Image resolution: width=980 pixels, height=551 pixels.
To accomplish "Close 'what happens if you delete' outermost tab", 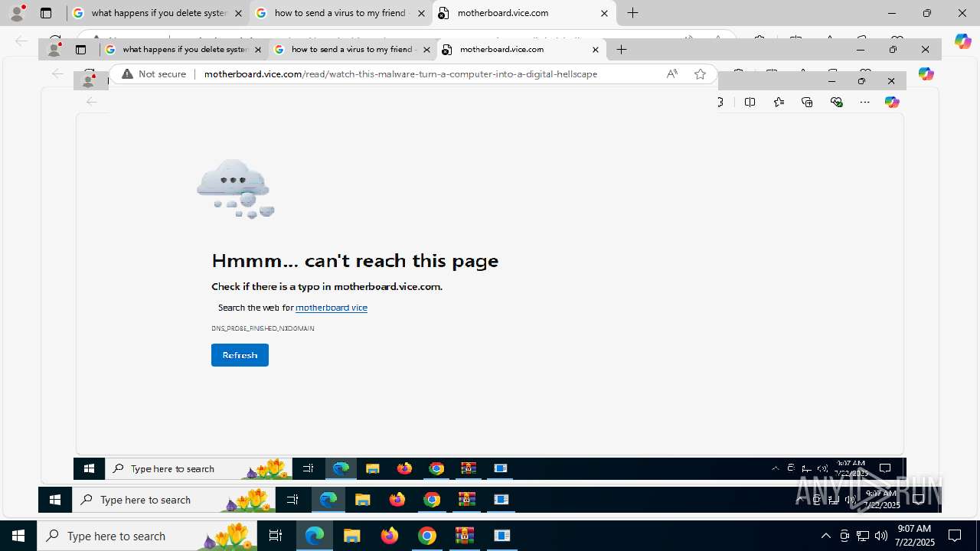I will click(x=239, y=13).
